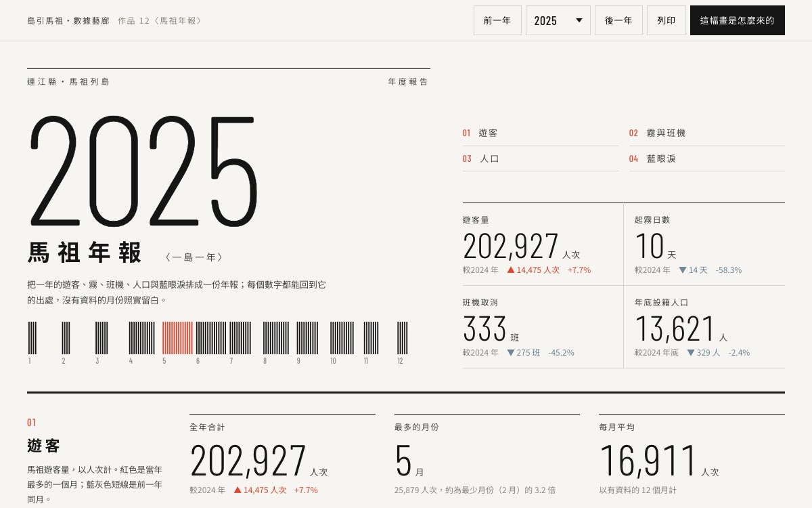Click the down triangle beside 329 人
Image resolution: width=812 pixels, height=508 pixels.
pos(691,352)
